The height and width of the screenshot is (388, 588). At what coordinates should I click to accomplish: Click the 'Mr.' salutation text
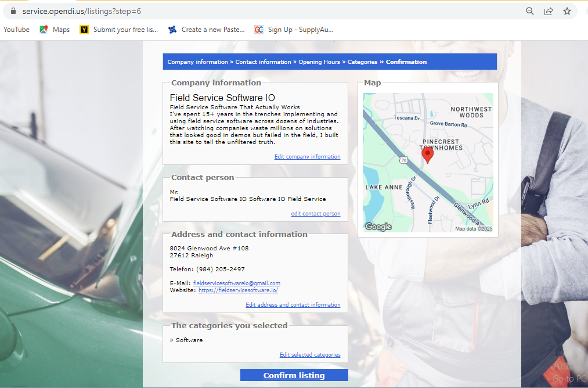174,192
